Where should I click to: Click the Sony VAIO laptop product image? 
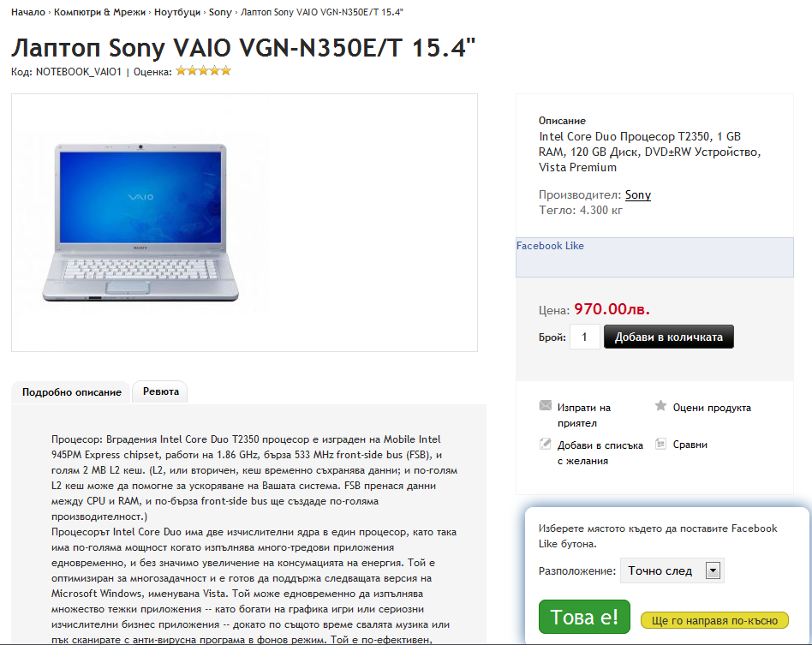pyautogui.click(x=140, y=223)
